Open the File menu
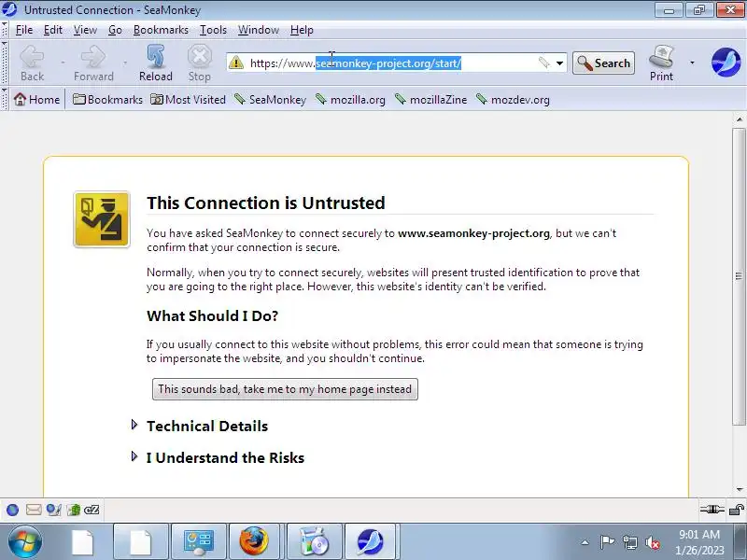The height and width of the screenshot is (560, 747). [24, 30]
